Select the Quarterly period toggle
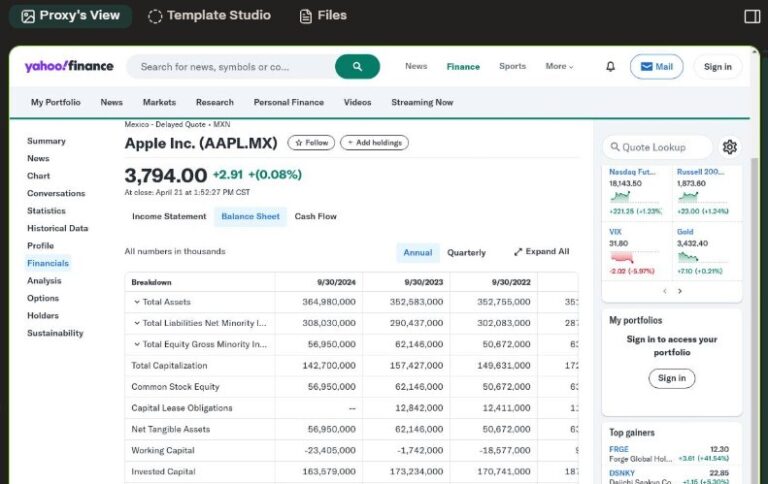This screenshot has height=484, width=768. pos(466,253)
